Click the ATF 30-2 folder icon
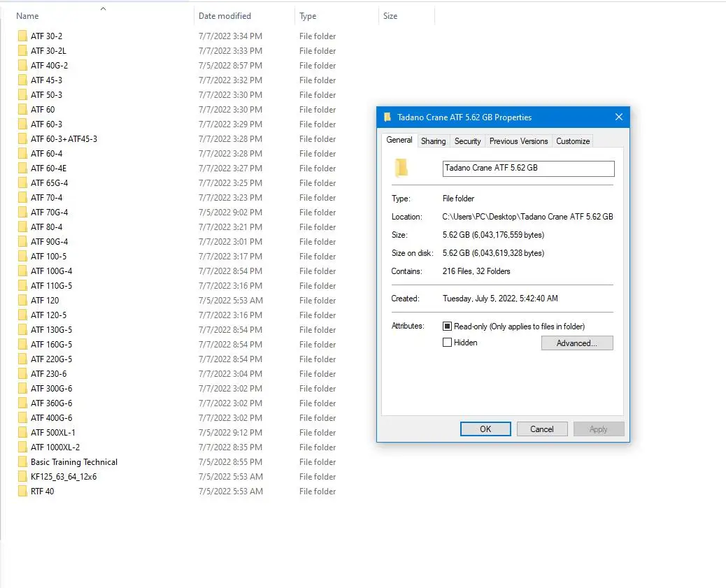The height and width of the screenshot is (588, 726). 22,36
